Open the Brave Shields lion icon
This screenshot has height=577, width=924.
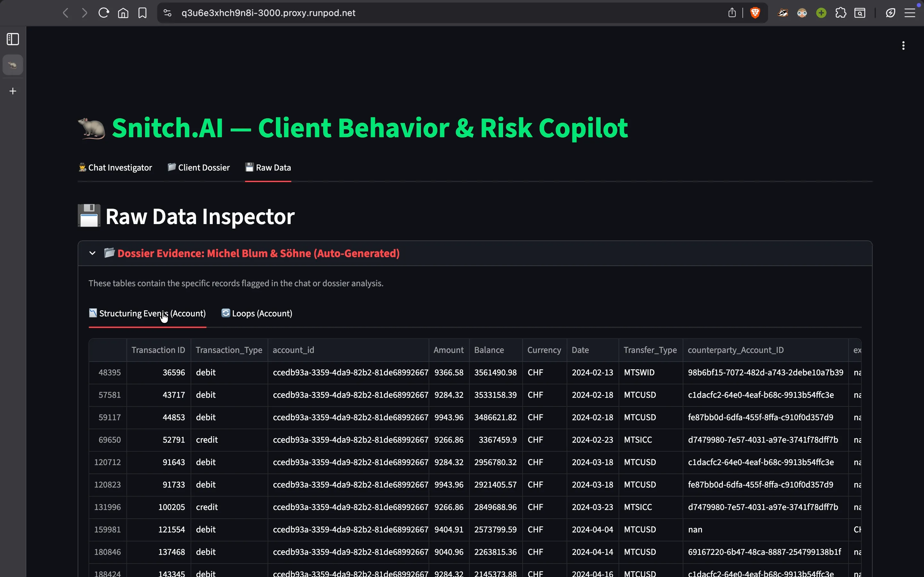pos(755,13)
